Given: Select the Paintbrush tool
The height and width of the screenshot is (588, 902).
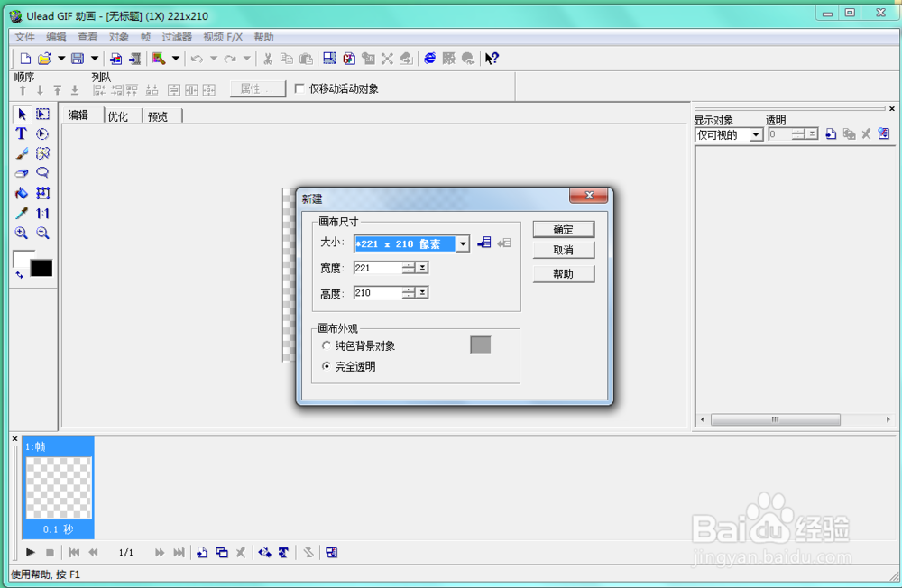Looking at the screenshot, I should click(x=22, y=153).
